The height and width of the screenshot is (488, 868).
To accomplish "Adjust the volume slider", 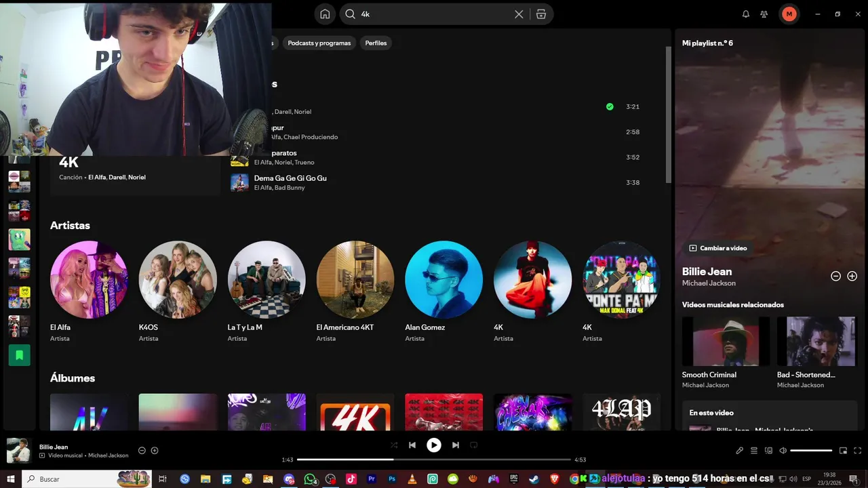I will pyautogui.click(x=811, y=451).
